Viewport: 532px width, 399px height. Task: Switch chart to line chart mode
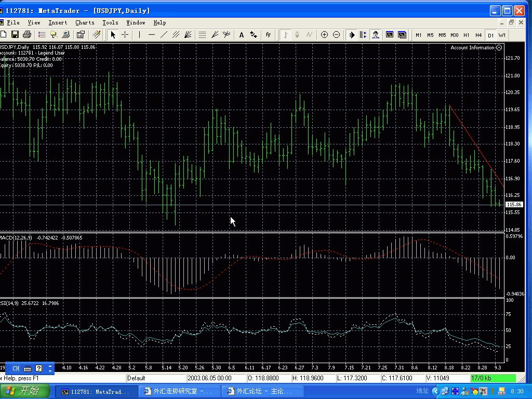click(309, 35)
